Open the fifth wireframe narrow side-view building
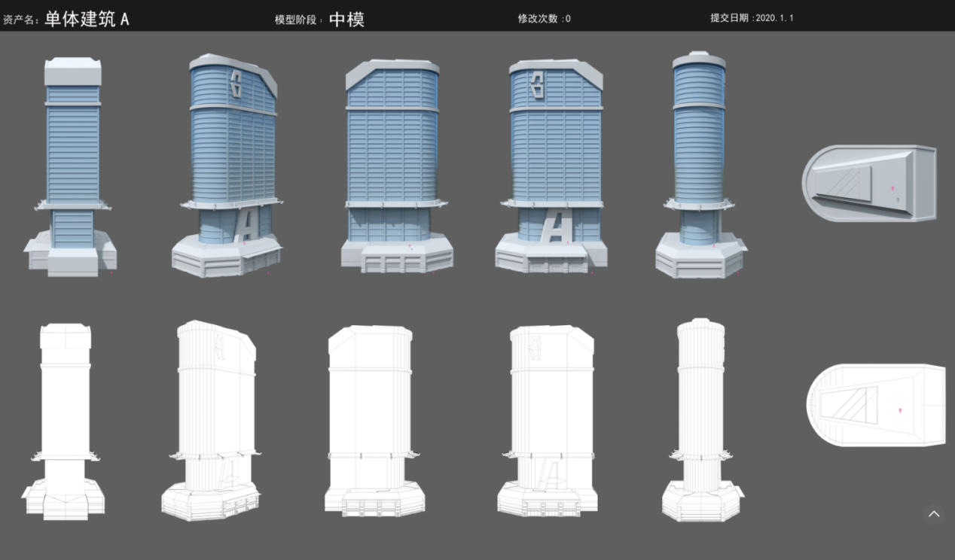The image size is (955, 560). click(x=703, y=420)
